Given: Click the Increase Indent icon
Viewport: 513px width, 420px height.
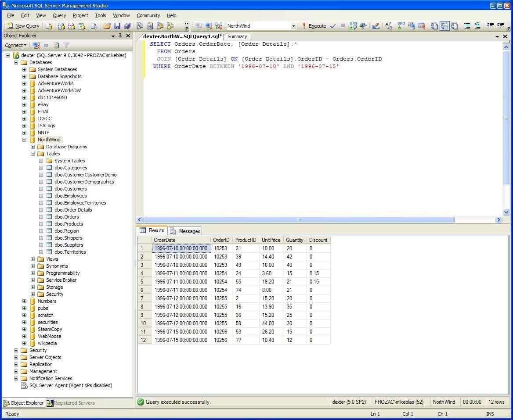Looking at the screenshot, I should [x=500, y=26].
